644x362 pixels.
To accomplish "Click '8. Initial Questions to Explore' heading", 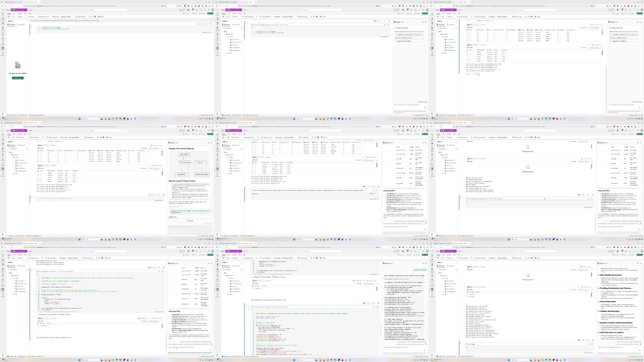I will coord(611,332).
